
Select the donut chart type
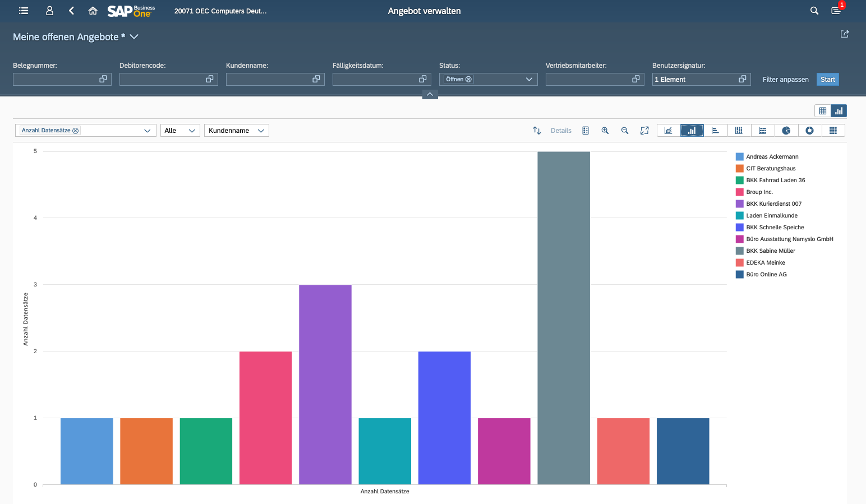pyautogui.click(x=809, y=131)
